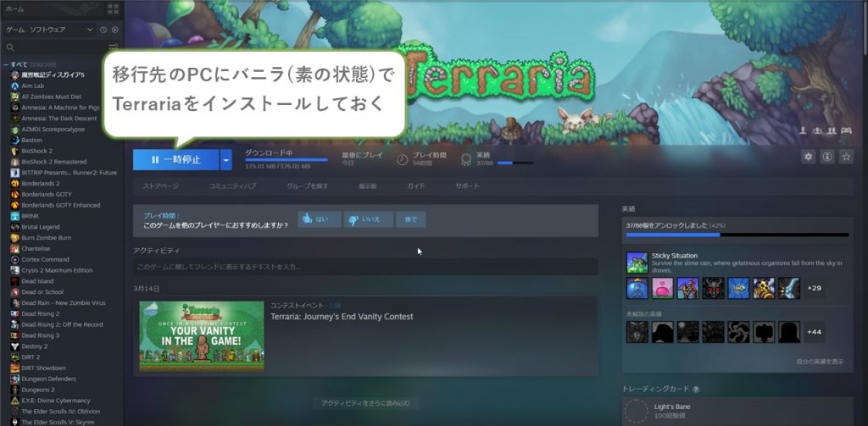This screenshot has width=868, height=426.
Task: Click the game info (i) icon
Action: point(826,157)
